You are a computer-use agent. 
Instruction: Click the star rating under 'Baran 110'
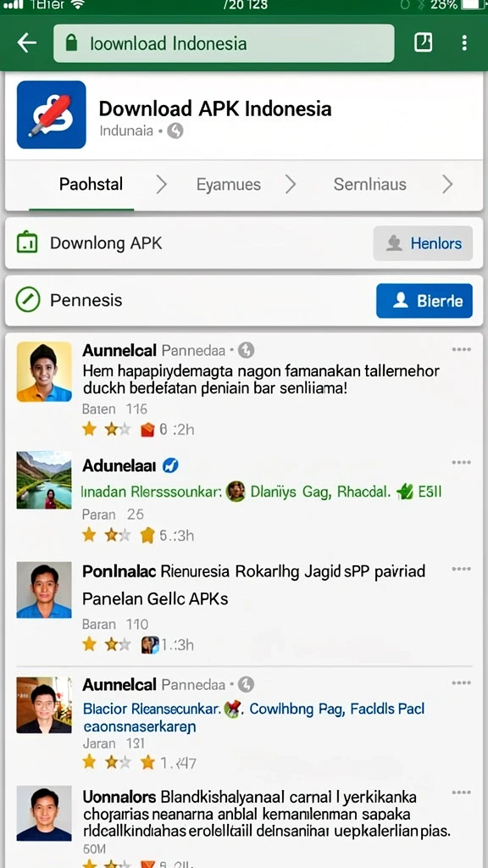pyautogui.click(x=106, y=644)
